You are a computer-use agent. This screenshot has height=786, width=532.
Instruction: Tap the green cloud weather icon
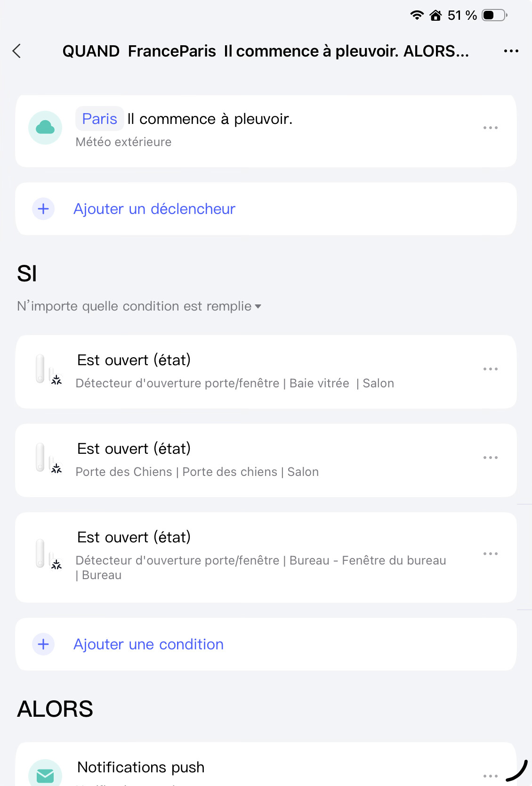[45, 128]
